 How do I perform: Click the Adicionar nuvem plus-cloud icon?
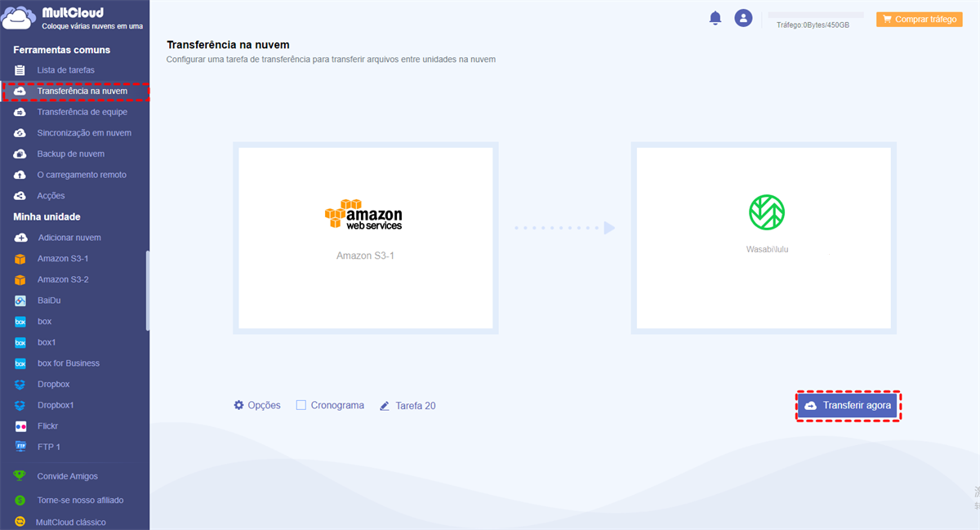pyautogui.click(x=20, y=238)
